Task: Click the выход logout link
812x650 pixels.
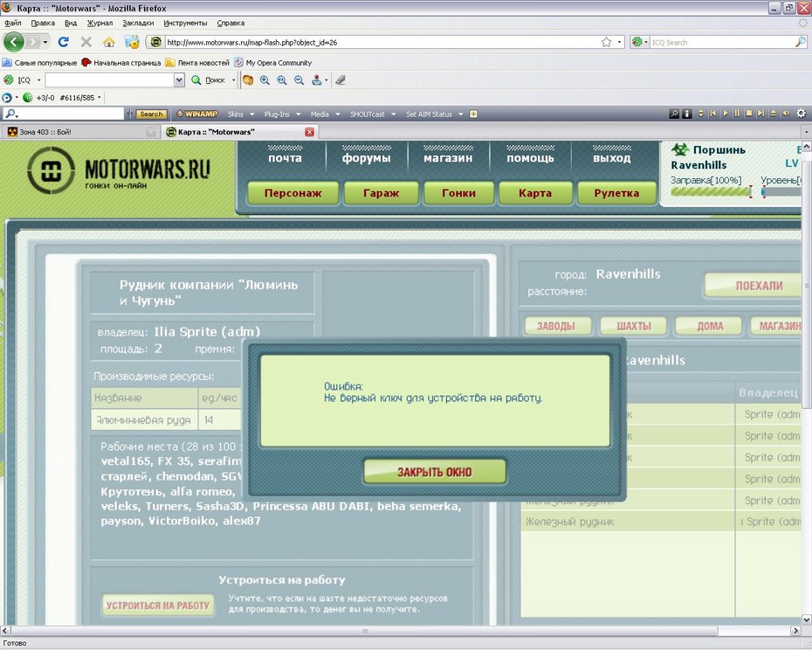Action: (611, 158)
